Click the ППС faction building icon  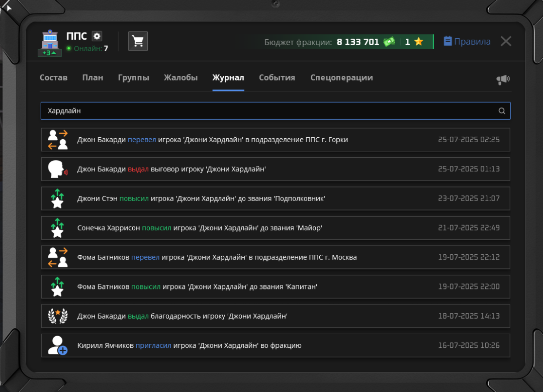[x=50, y=40]
